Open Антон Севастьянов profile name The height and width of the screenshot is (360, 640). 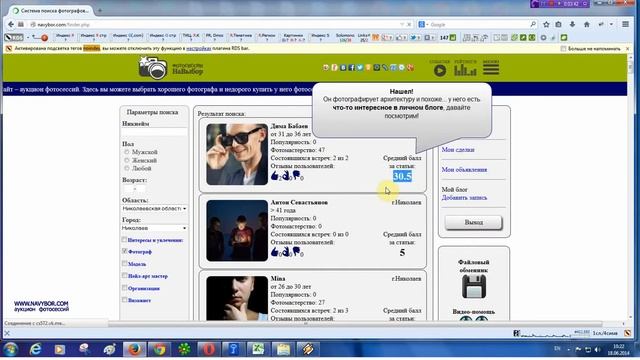(x=299, y=202)
